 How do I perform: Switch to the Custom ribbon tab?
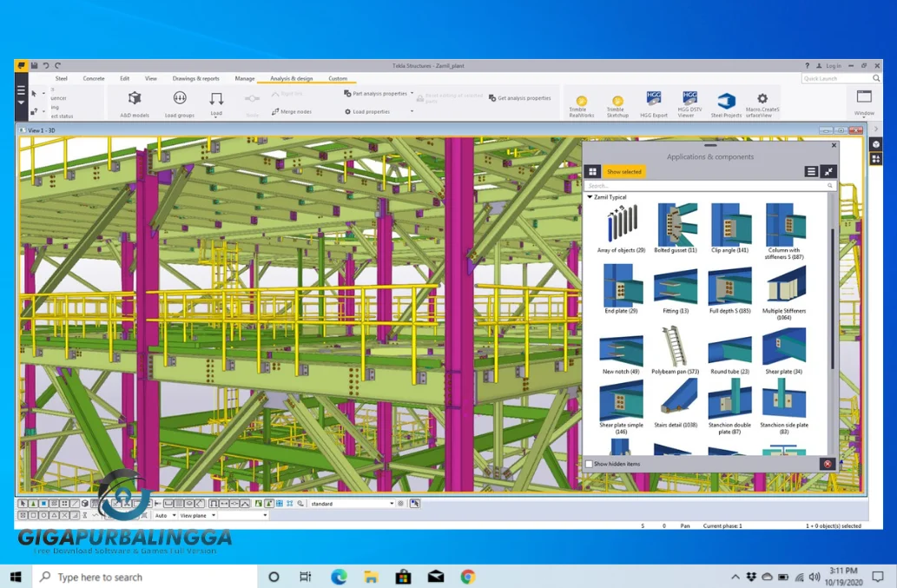coord(339,78)
